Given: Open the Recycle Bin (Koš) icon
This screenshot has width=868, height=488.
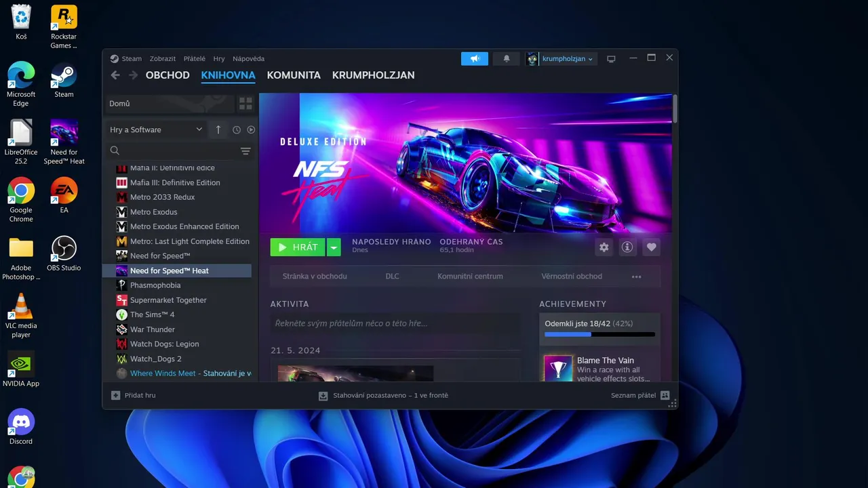Looking at the screenshot, I should pyautogui.click(x=21, y=22).
